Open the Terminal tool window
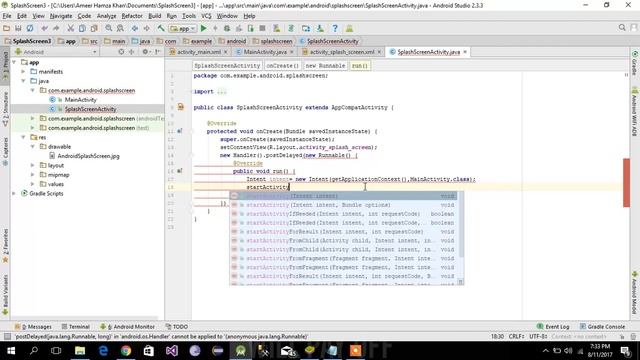The image size is (640, 360). point(76,327)
